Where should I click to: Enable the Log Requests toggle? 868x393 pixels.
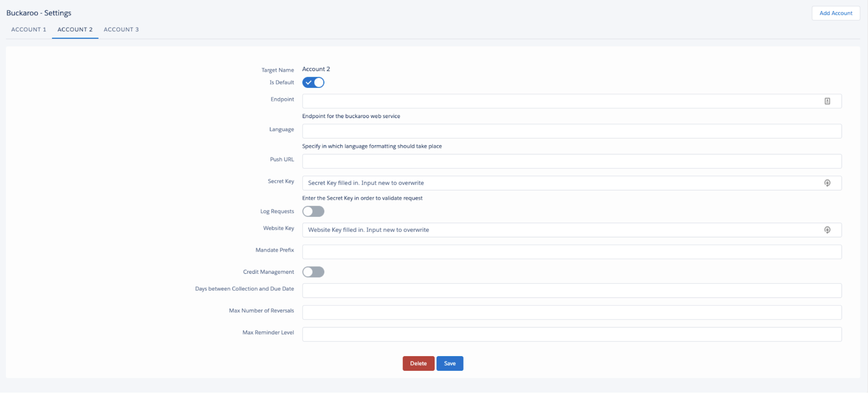click(x=313, y=211)
